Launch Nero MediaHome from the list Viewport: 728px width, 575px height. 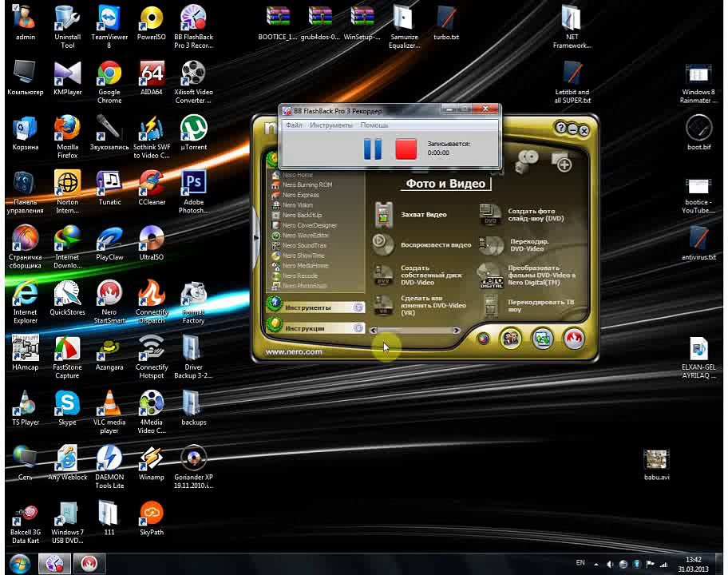click(305, 266)
